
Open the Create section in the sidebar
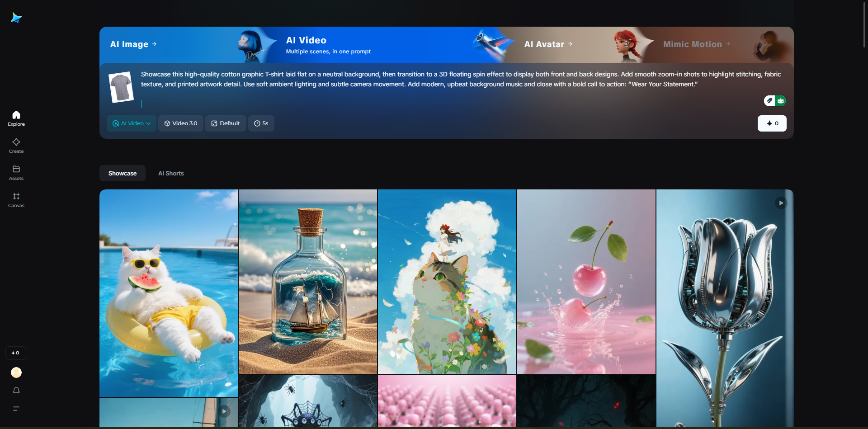tap(16, 146)
